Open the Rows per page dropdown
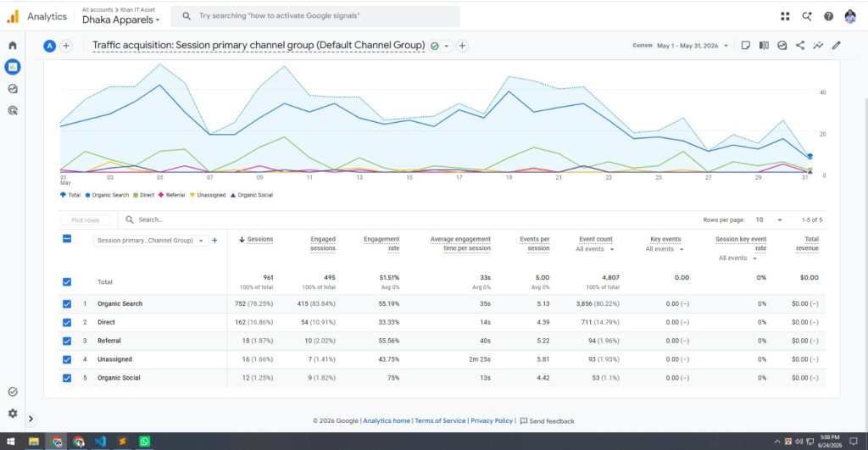Image resolution: width=868 pixels, height=450 pixels. click(768, 219)
